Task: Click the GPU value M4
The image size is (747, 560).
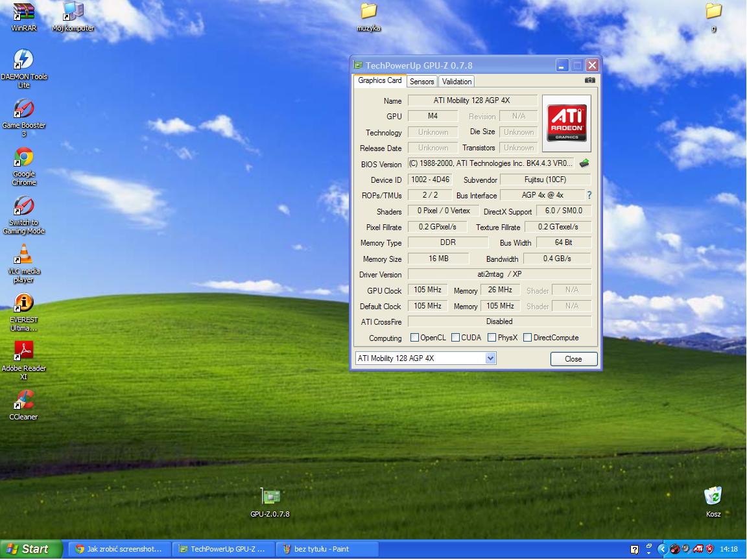Action: [x=433, y=116]
